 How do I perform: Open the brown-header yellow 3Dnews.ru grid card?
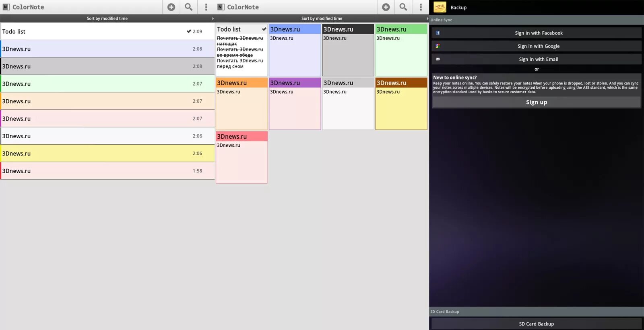click(401, 104)
